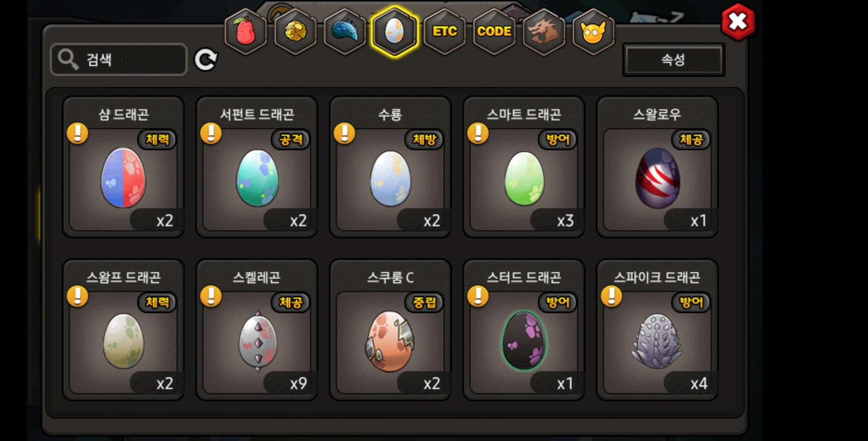Open the red fruit food tab
Viewport: 868px width, 441px height.
click(x=245, y=31)
